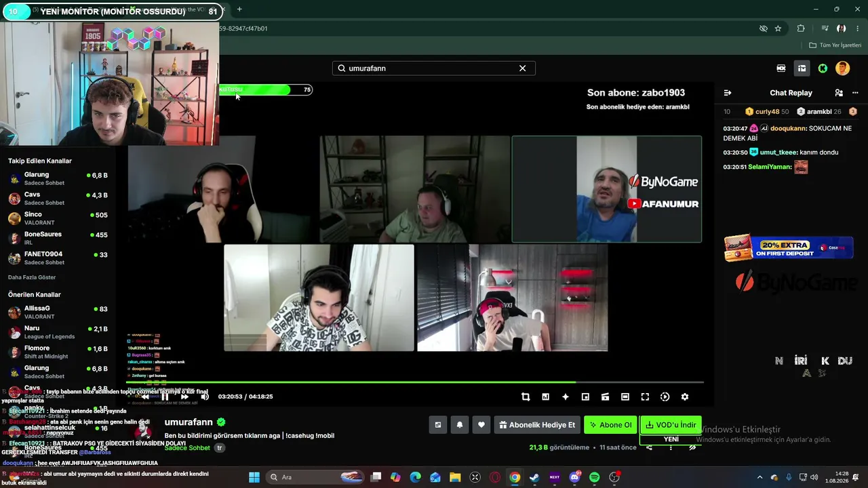Click the Sadece Sohbet category link

pyautogui.click(x=187, y=448)
